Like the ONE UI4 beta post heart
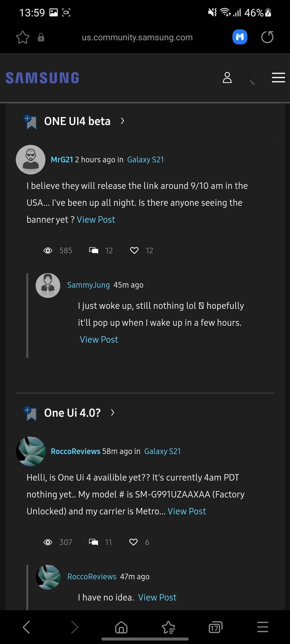This screenshot has height=644, width=290. [x=134, y=251]
